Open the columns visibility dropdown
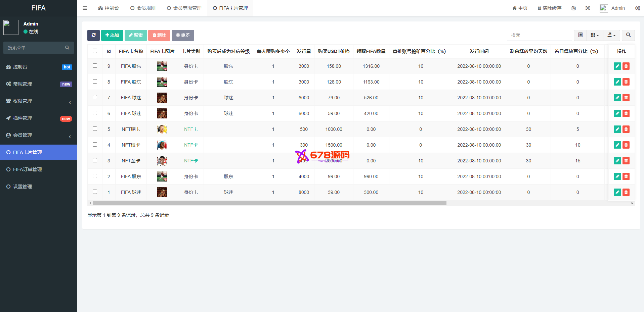The width and height of the screenshot is (644, 312). (x=595, y=35)
